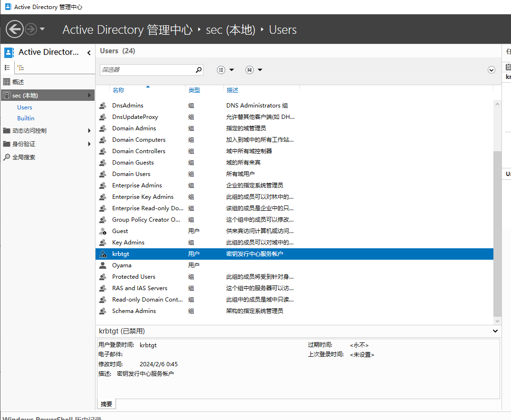Switch navigation pane to list view
Screen dimensions: 511x420
pyautogui.click(x=7, y=68)
